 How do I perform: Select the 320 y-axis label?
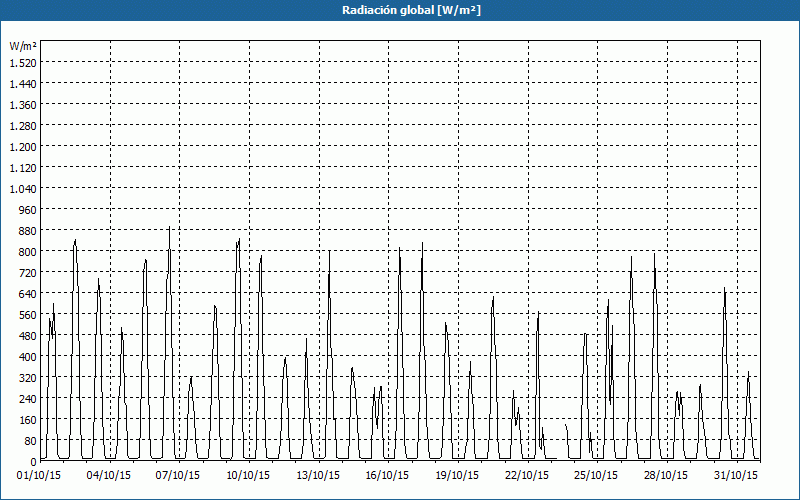point(28,378)
